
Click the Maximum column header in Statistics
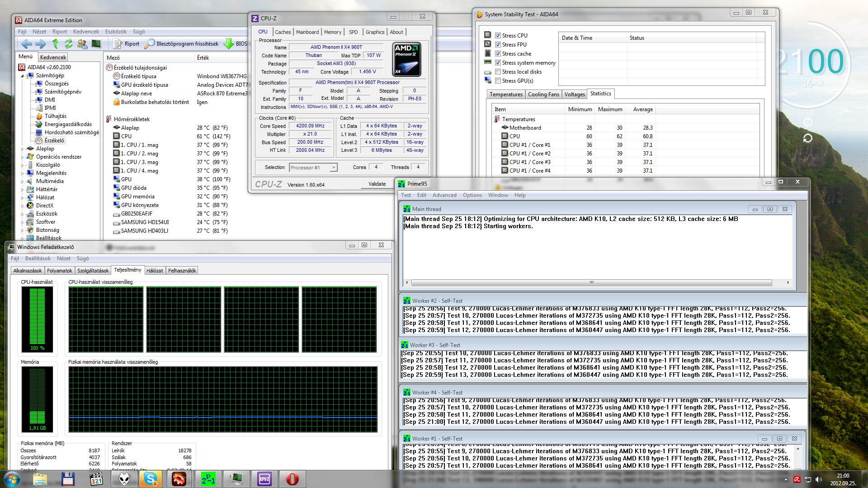pos(610,109)
